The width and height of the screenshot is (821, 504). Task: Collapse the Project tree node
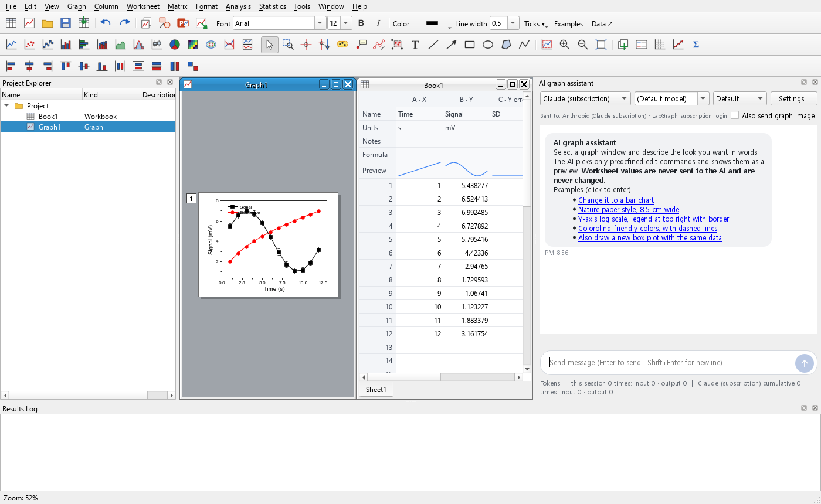[7, 106]
